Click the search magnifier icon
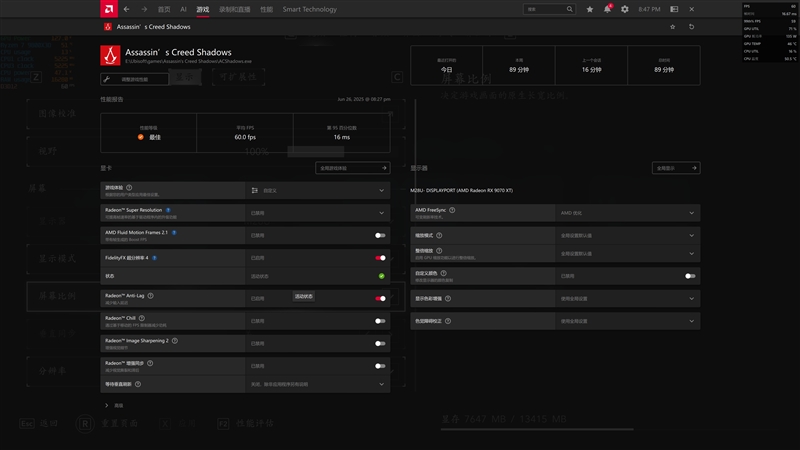The image size is (800, 450). [x=569, y=9]
